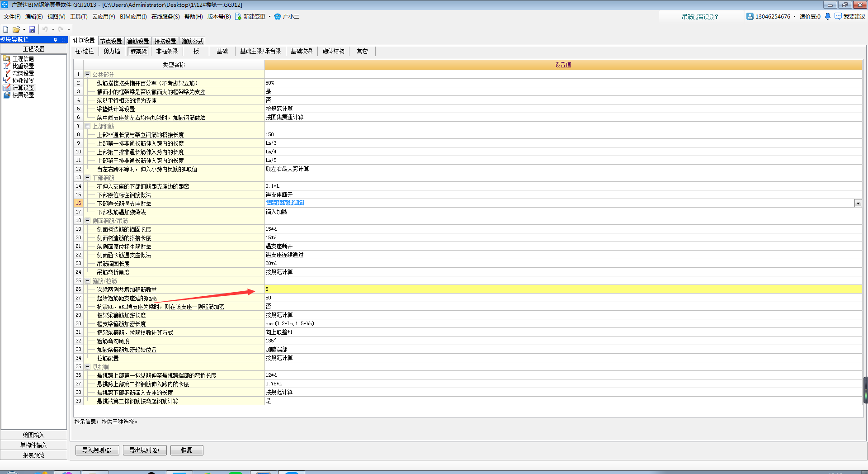Collapse the 下部钢筋 group
The height and width of the screenshot is (474, 868).
(x=88, y=178)
